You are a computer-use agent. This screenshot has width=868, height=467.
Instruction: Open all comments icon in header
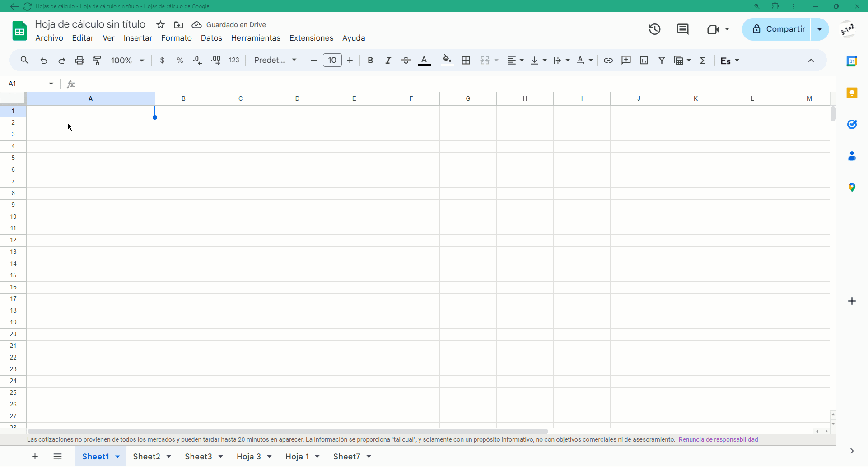[683, 29]
